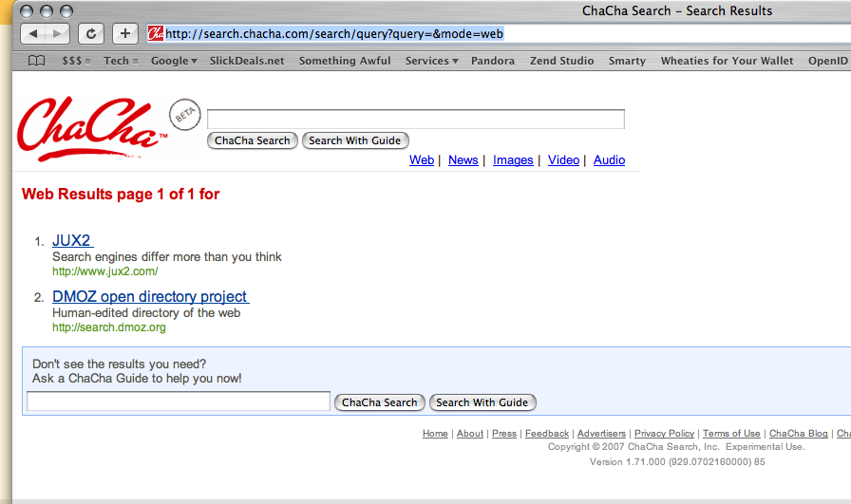Switch to Video results link
The image size is (851, 504).
point(563,160)
